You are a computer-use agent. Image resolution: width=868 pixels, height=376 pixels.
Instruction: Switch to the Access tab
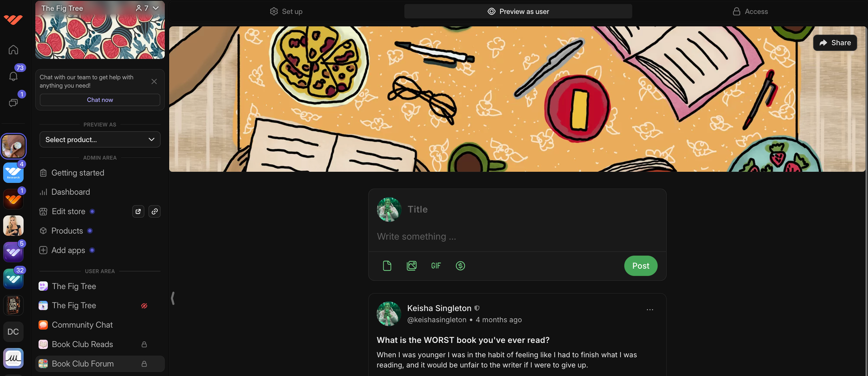750,11
